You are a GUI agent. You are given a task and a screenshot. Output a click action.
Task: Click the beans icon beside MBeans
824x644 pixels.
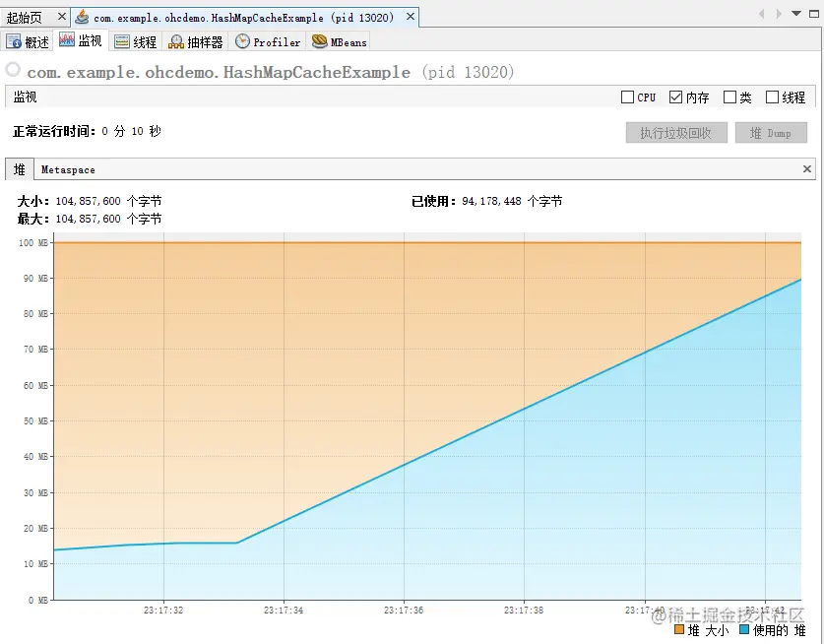click(x=320, y=41)
